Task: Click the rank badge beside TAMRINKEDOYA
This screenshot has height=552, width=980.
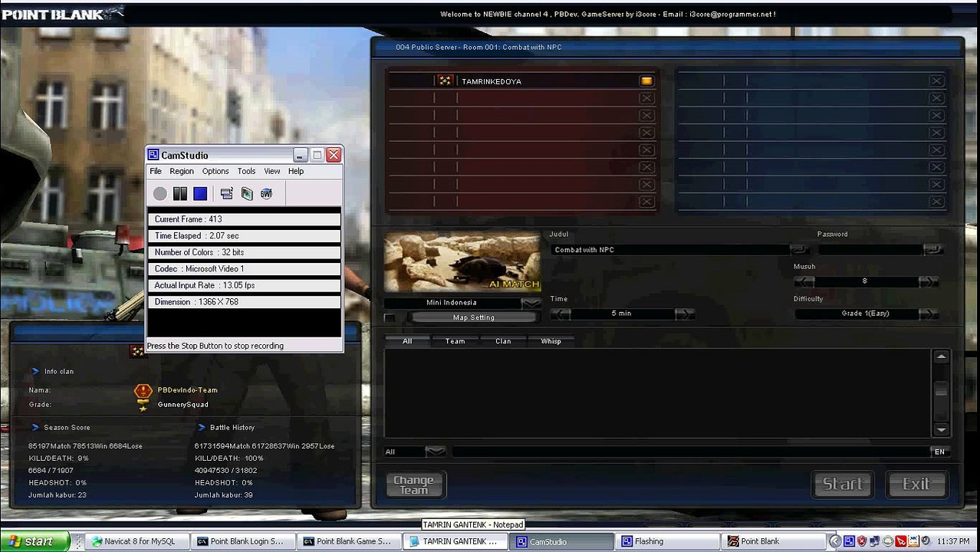Action: coord(445,80)
